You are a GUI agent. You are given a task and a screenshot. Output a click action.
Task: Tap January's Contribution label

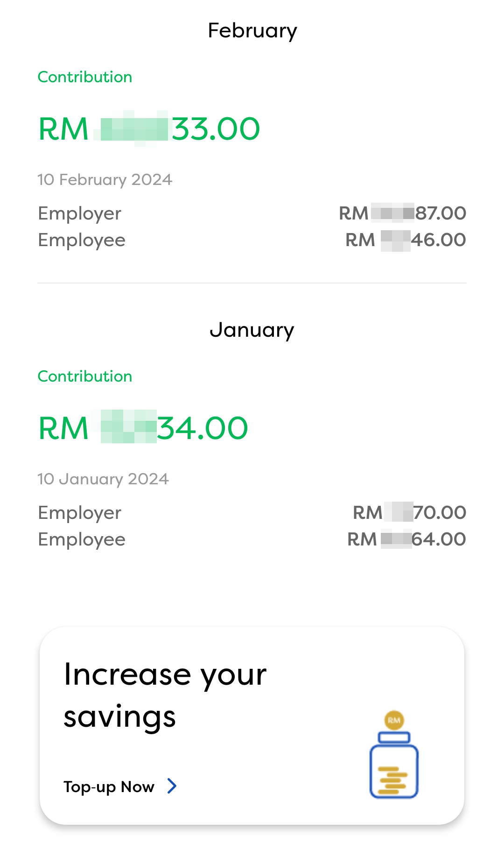coord(85,376)
